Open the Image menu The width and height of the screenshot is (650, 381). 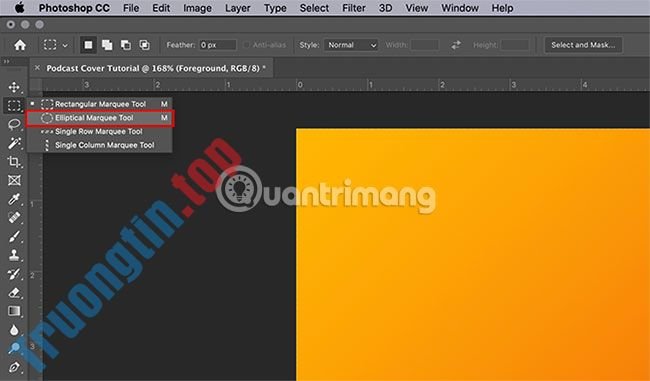click(x=197, y=8)
